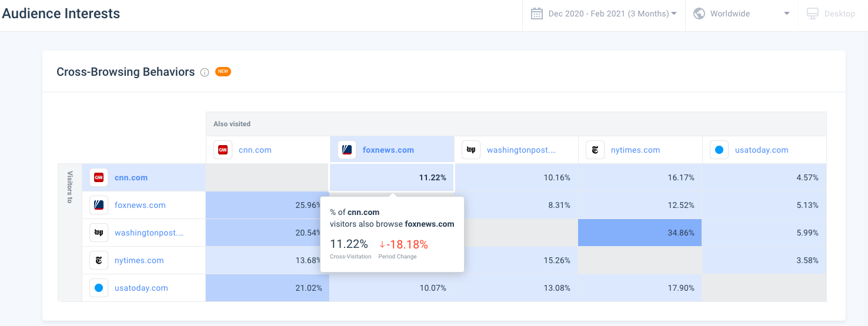Image resolution: width=868 pixels, height=326 pixels.
Task: Click the USA Today logo in column header
Action: (719, 150)
